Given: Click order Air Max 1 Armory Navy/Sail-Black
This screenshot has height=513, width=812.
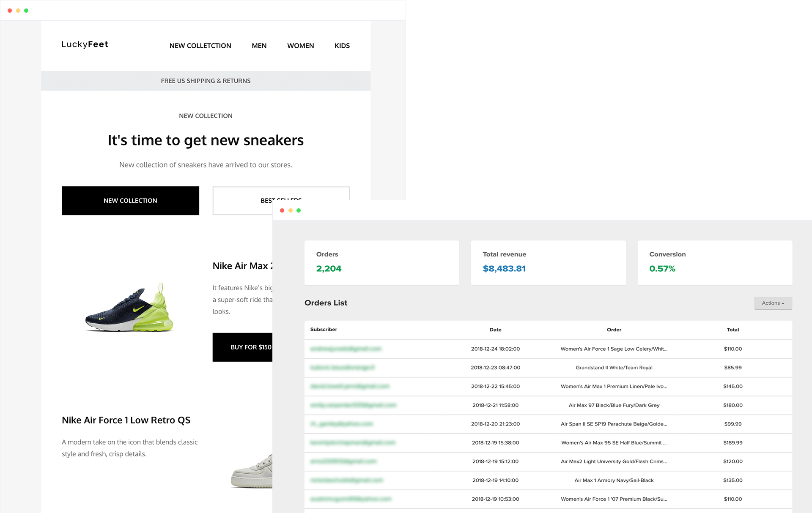Looking at the screenshot, I should pyautogui.click(x=614, y=480).
